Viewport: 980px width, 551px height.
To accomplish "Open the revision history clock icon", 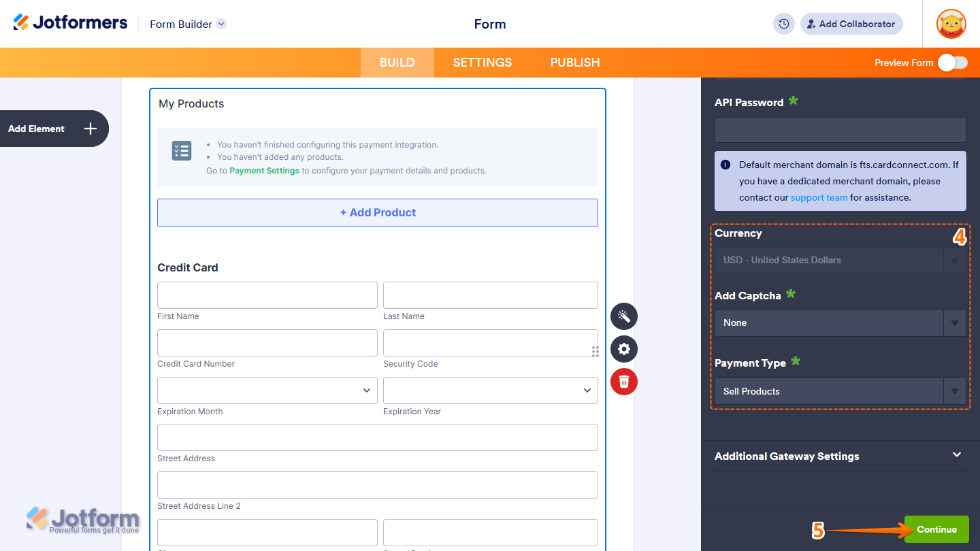I will [x=783, y=24].
